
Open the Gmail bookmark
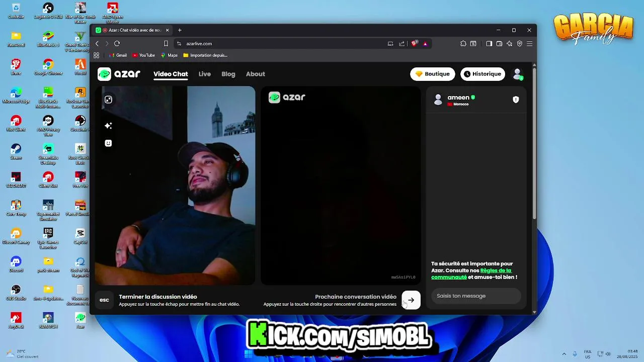118,55
